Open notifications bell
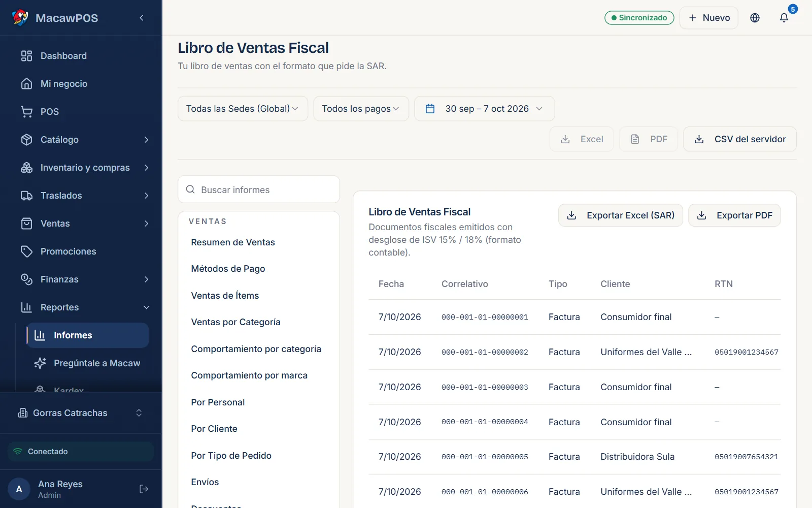 click(784, 18)
